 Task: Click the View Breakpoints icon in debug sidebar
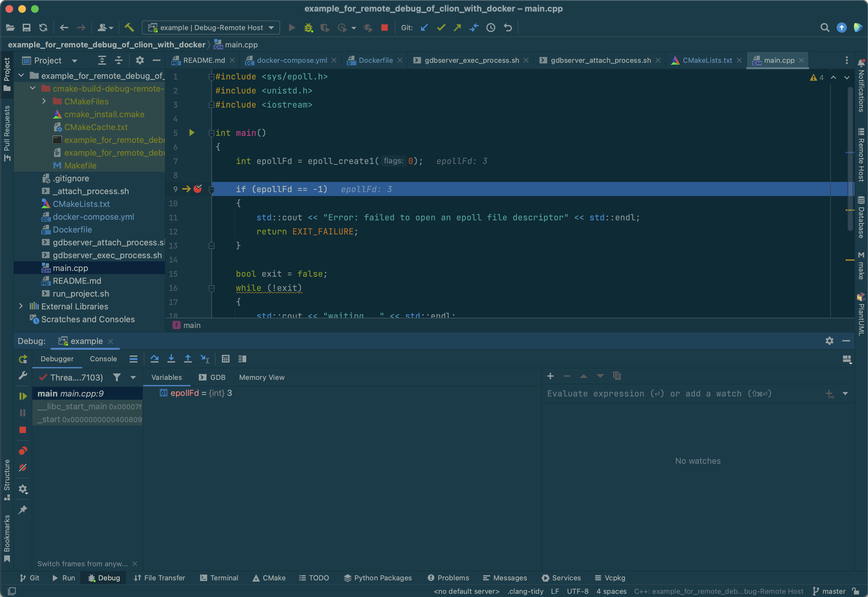[23, 451]
